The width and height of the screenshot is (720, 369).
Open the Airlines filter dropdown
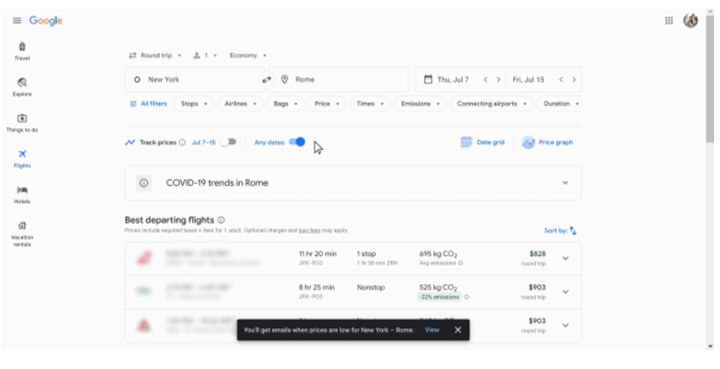click(240, 104)
